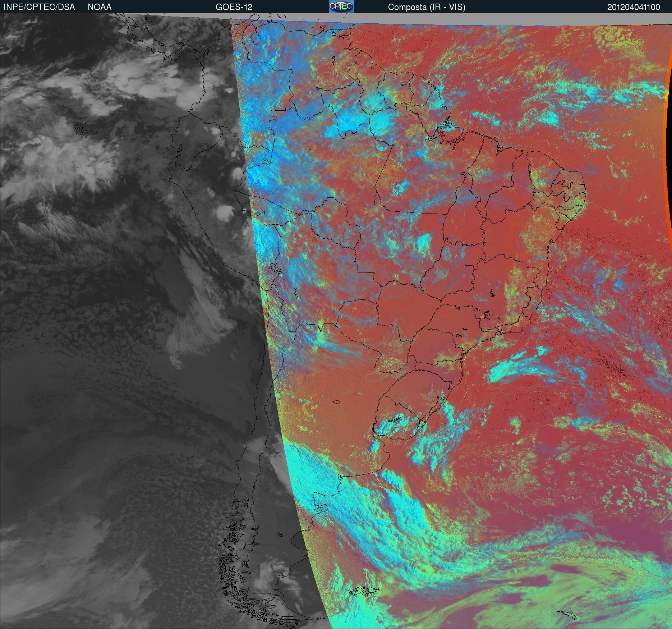Click the INPE/CPTEC/DSA header text
Viewport: 672px width, 629px height.
click(39, 7)
